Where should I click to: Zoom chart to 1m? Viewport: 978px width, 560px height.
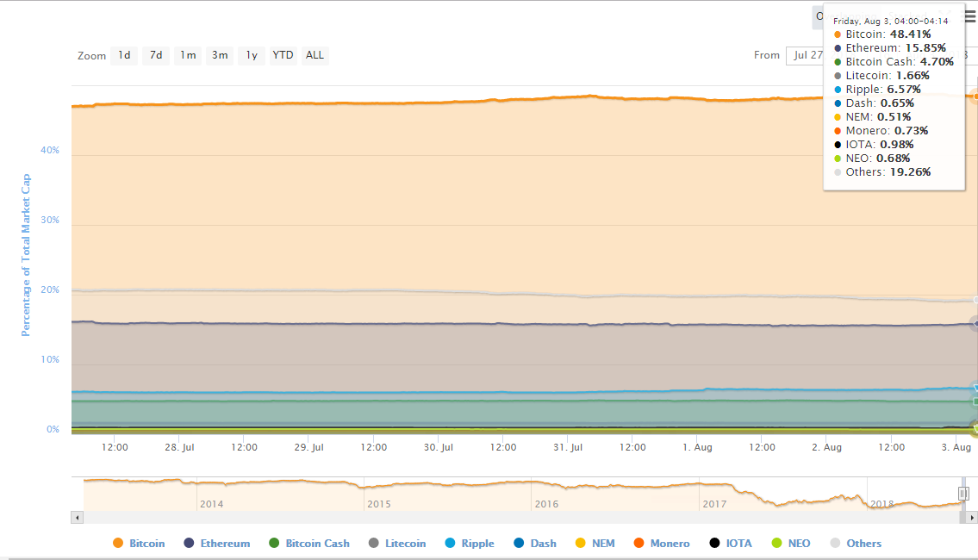[188, 55]
